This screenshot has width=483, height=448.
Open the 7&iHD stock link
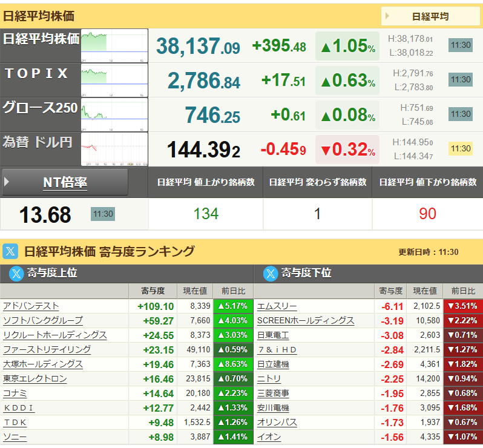277,350
